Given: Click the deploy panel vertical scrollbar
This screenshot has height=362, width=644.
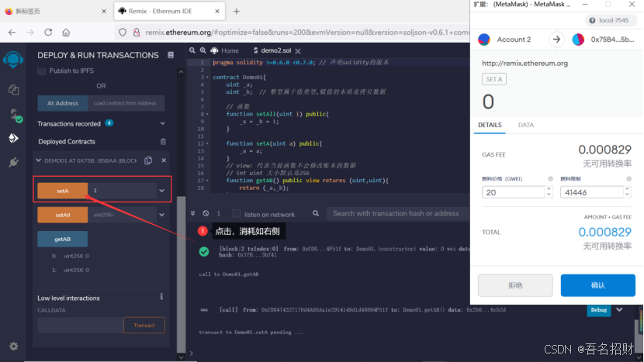Looking at the screenshot, I should point(181,274).
